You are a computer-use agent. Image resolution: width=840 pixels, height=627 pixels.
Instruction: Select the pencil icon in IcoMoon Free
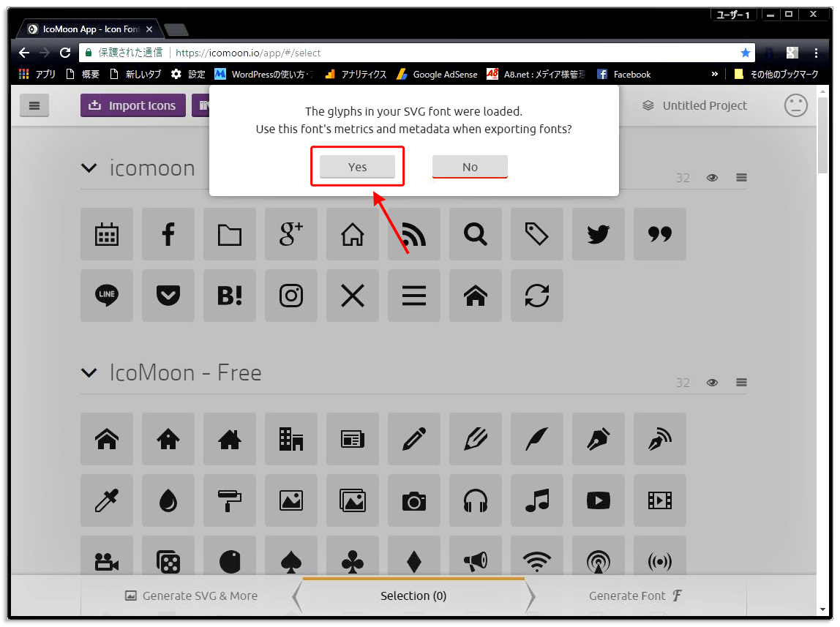tap(414, 439)
